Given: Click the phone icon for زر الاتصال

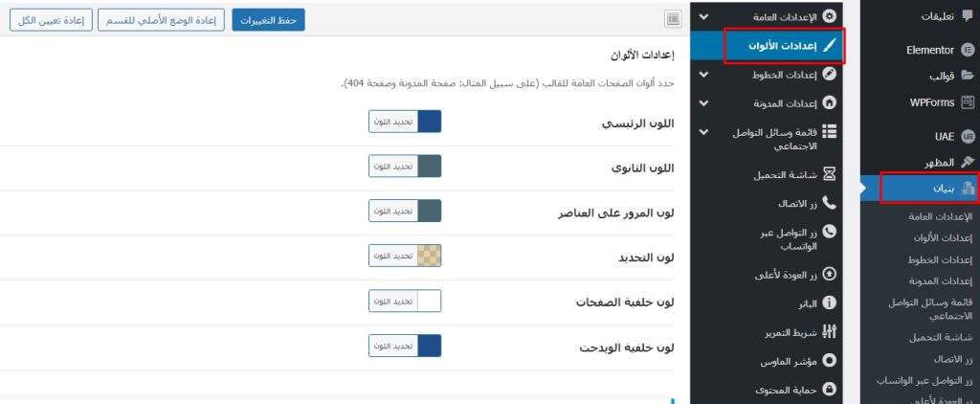Looking at the screenshot, I should [x=829, y=204].
